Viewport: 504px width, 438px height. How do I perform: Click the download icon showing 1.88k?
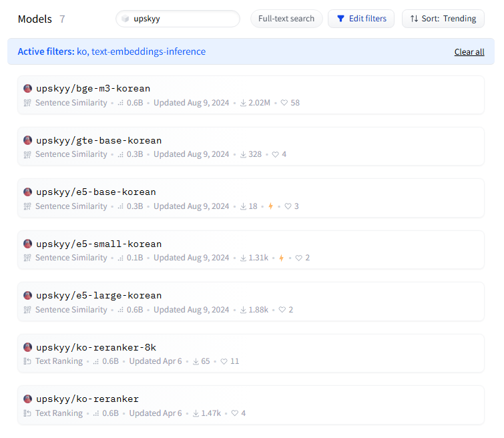[x=243, y=310]
